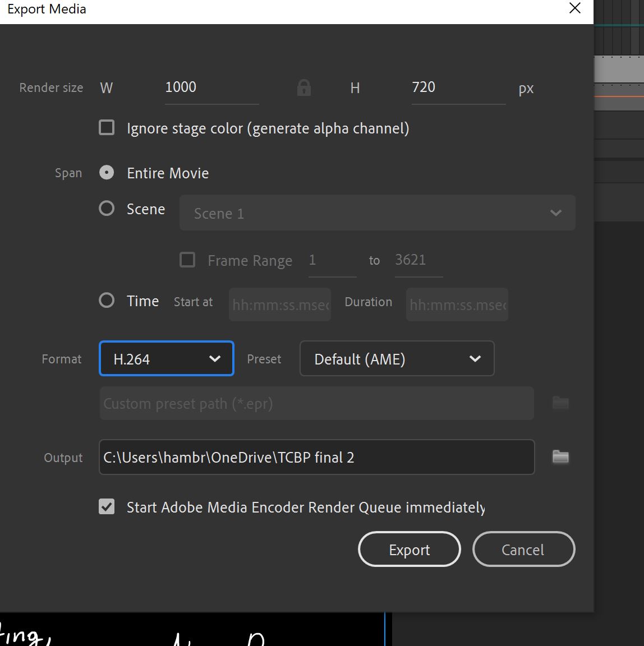Click the Duration time field
Image resolution: width=644 pixels, height=646 pixels.
pos(457,304)
